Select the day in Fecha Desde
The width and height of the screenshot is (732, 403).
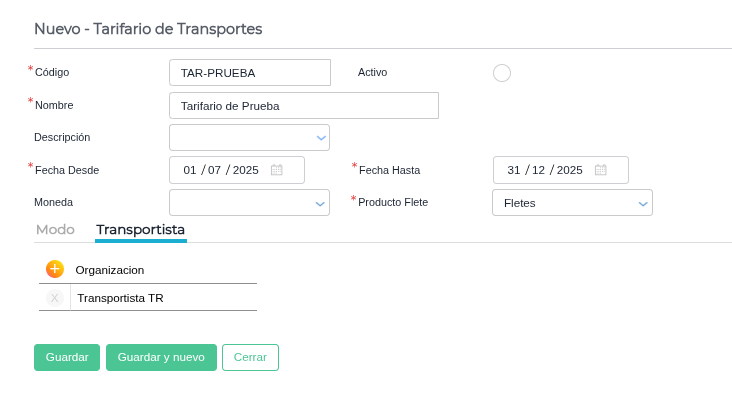point(190,170)
